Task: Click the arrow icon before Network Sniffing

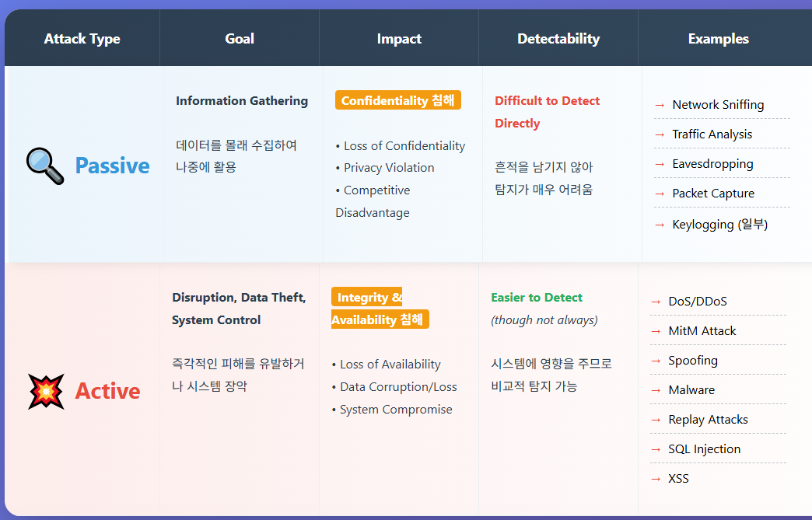Action: (x=660, y=105)
